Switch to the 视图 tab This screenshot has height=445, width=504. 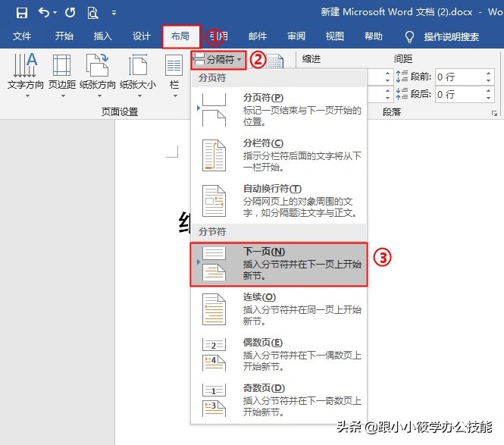coord(334,36)
